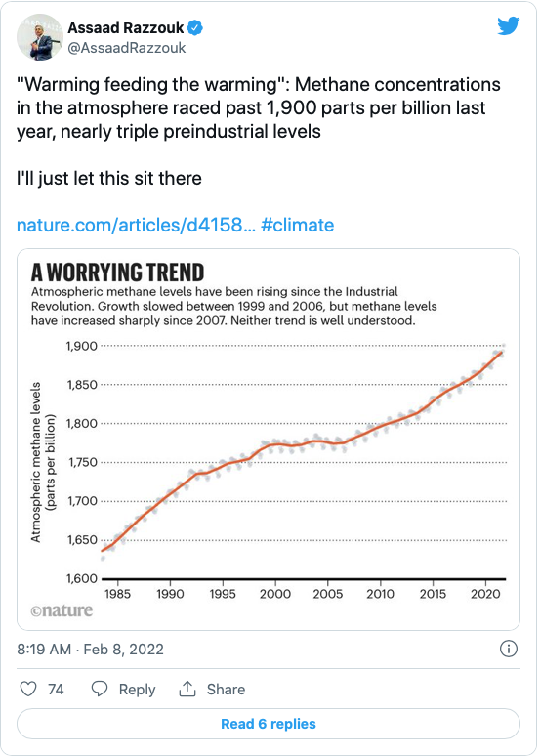
Task: Click the Reply text label
Action: 138,689
